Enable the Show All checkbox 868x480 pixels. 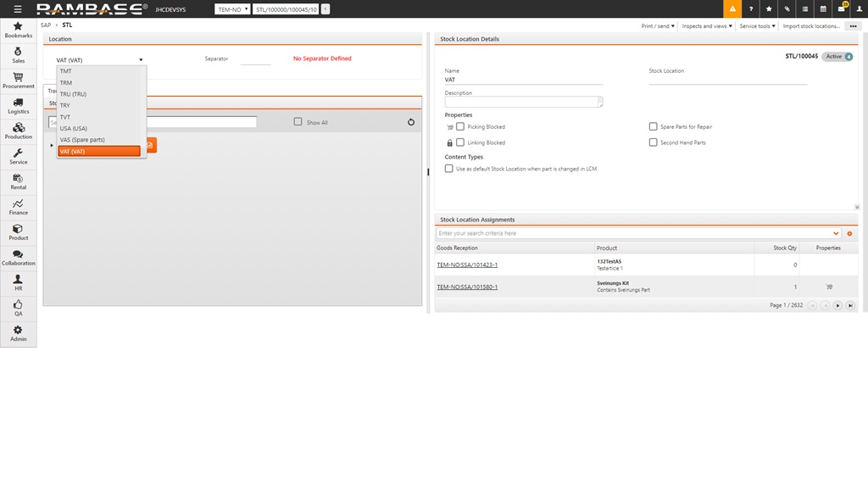(298, 122)
